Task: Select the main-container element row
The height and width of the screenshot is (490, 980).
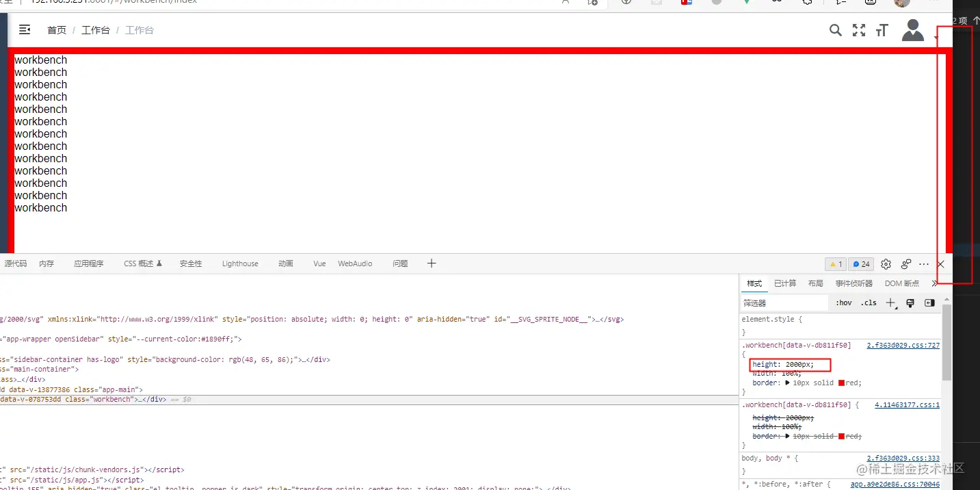Action: 369,370
